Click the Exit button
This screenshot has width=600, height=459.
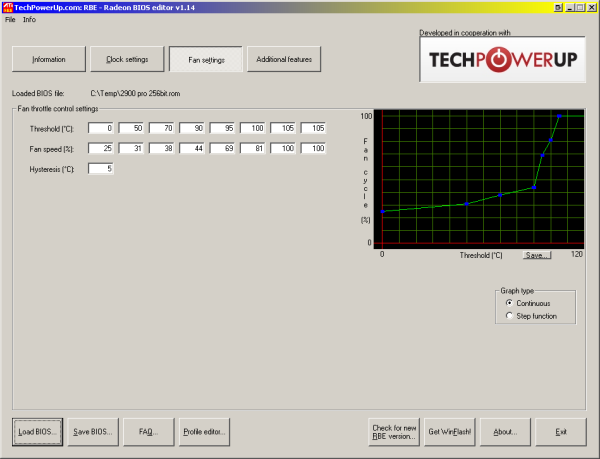tap(561, 432)
